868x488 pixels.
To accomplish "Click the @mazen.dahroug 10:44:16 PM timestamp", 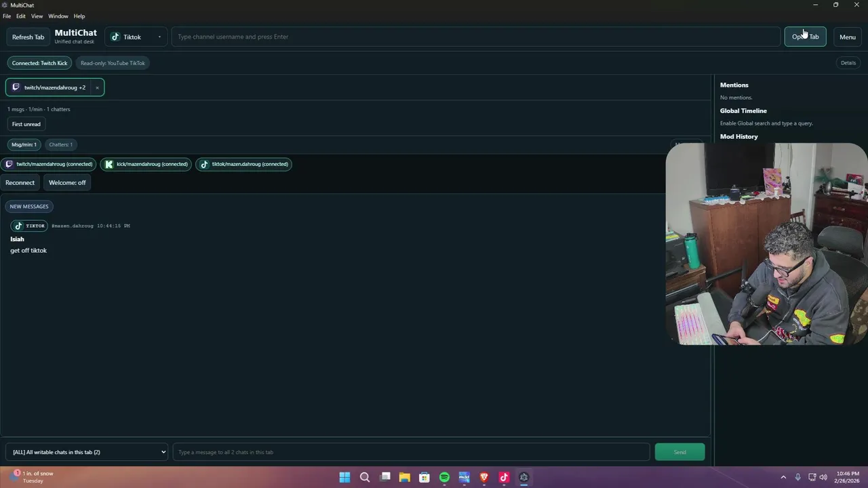I will pyautogui.click(x=91, y=226).
